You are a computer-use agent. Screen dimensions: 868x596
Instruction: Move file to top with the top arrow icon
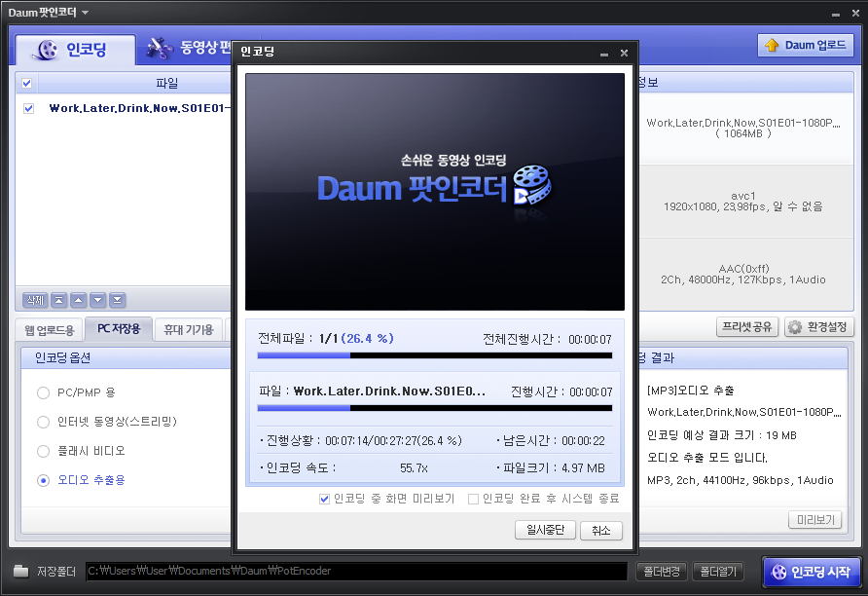(x=59, y=300)
